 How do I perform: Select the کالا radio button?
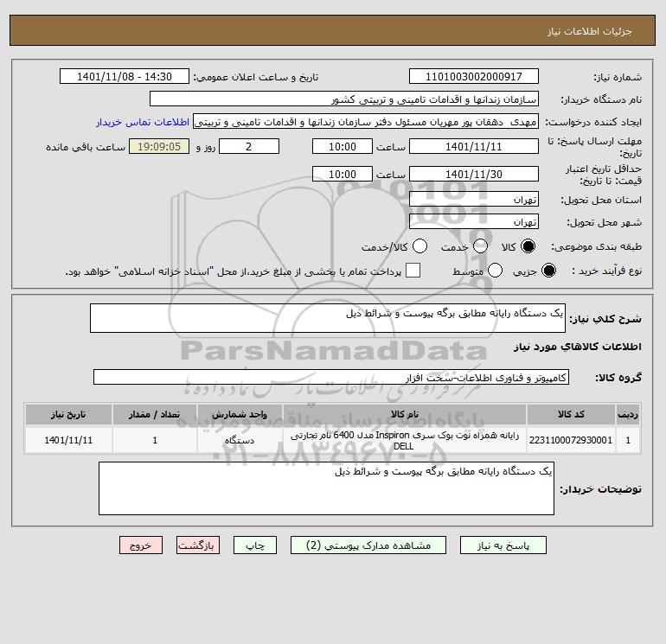(x=528, y=246)
